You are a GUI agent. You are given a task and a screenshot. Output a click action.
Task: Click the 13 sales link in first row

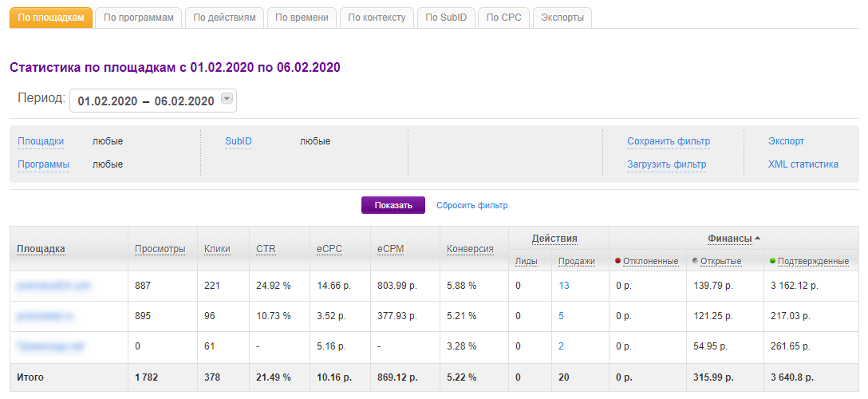[x=564, y=286]
